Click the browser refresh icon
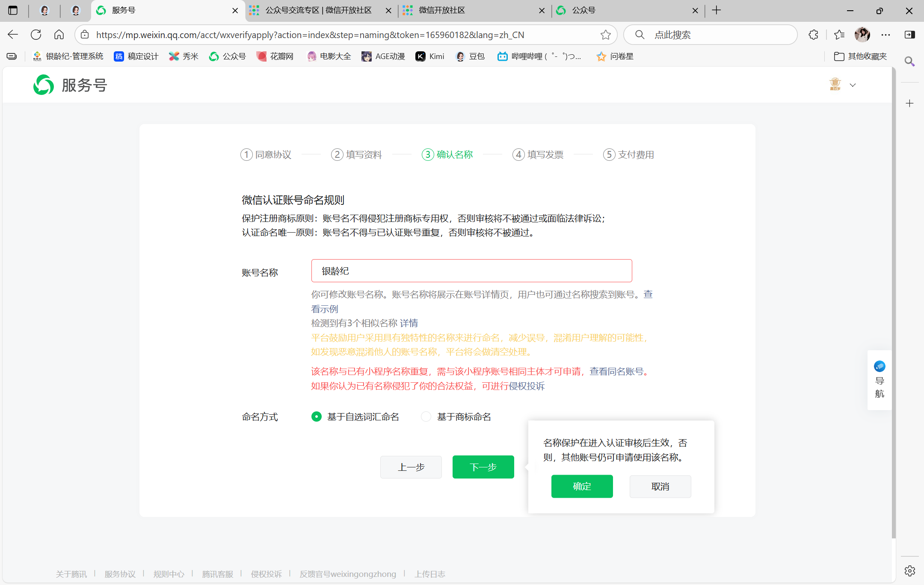This screenshot has width=924, height=585. click(36, 35)
